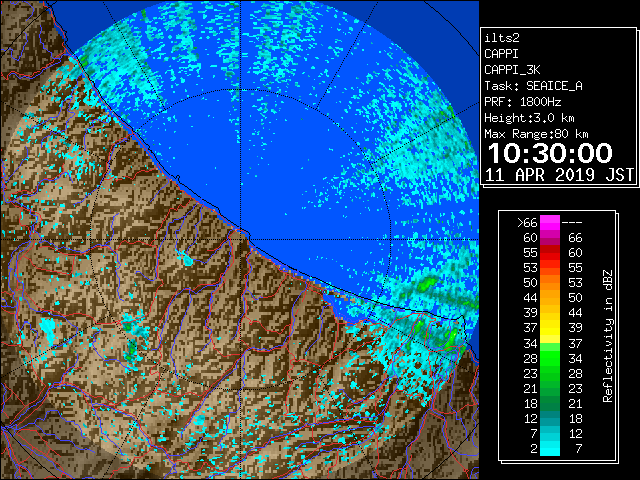Select the 11 APR 2019 JST date
This screenshot has width=640, height=480.
[559, 175]
